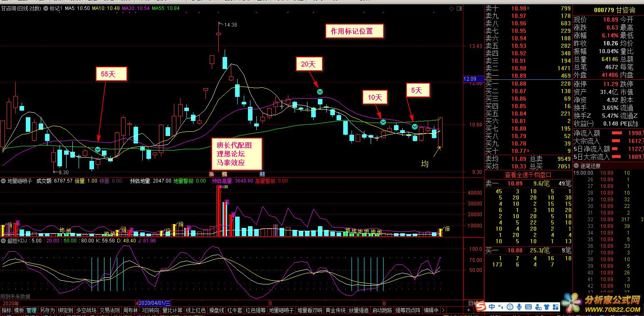Switch to 操盘线 indicator tab

(x=216, y=310)
